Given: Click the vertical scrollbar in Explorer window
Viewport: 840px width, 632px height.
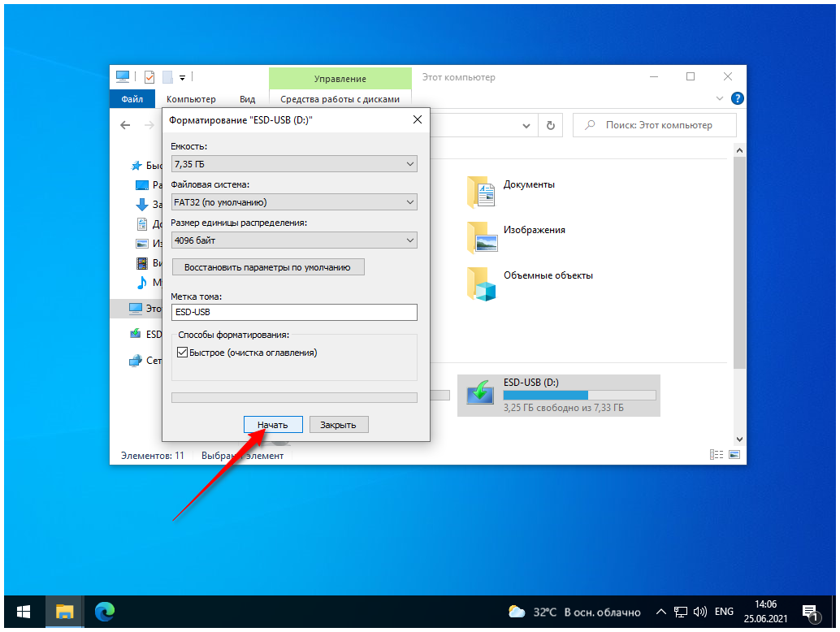Looking at the screenshot, I should point(739,262).
